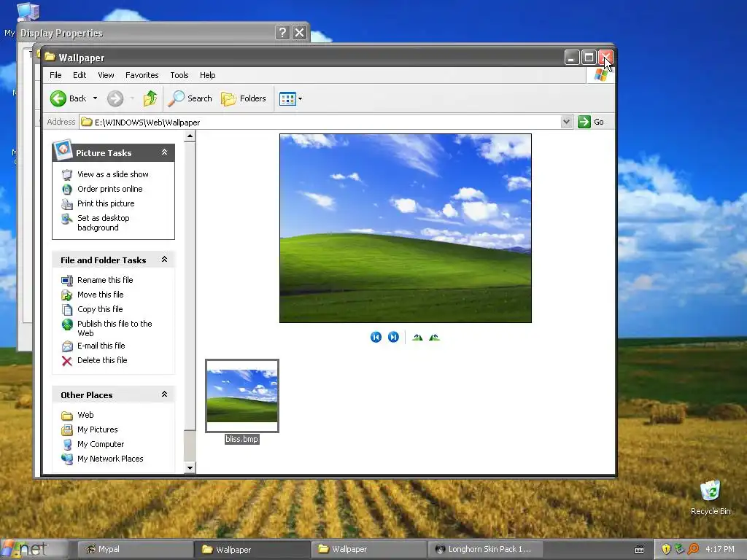Click Publish this file to the Web
Screen dimensions: 747x560
(x=115, y=328)
